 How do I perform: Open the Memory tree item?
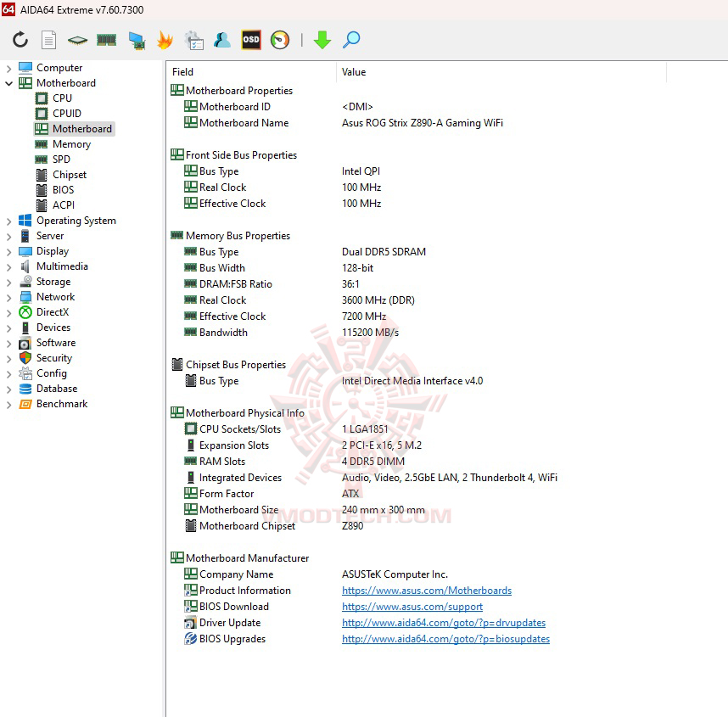pos(71,144)
